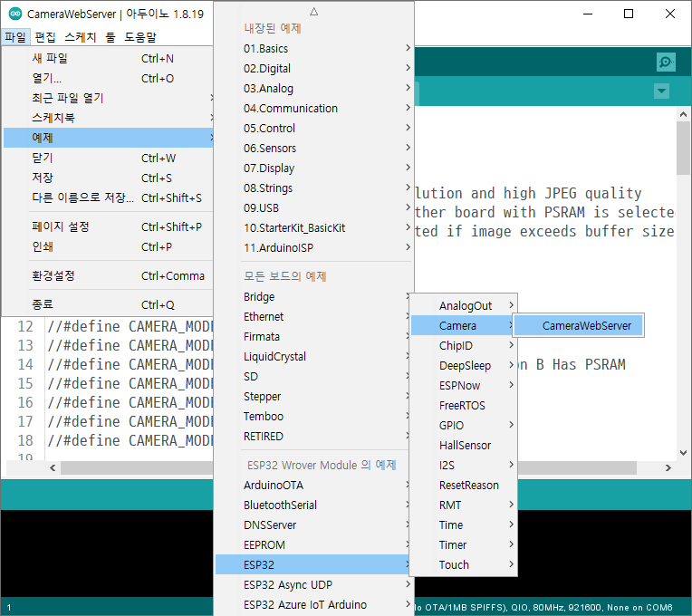Image resolution: width=692 pixels, height=616 pixels.
Task: Expand 06.Sensors examples
Action: tap(314, 148)
